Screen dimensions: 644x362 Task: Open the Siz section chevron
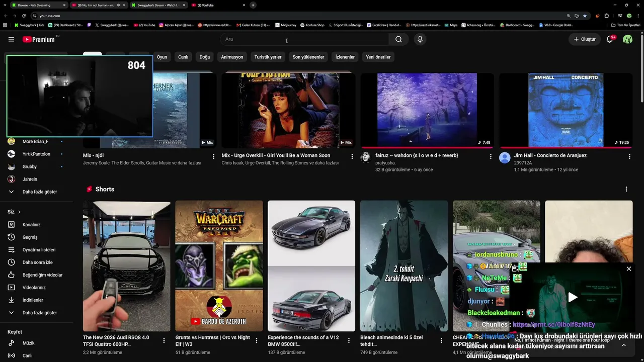(x=20, y=212)
